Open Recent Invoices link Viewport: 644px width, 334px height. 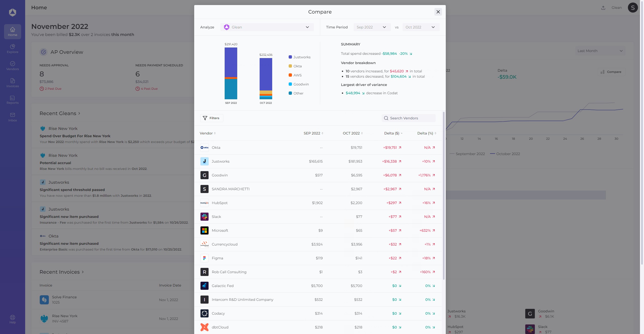[62, 272]
